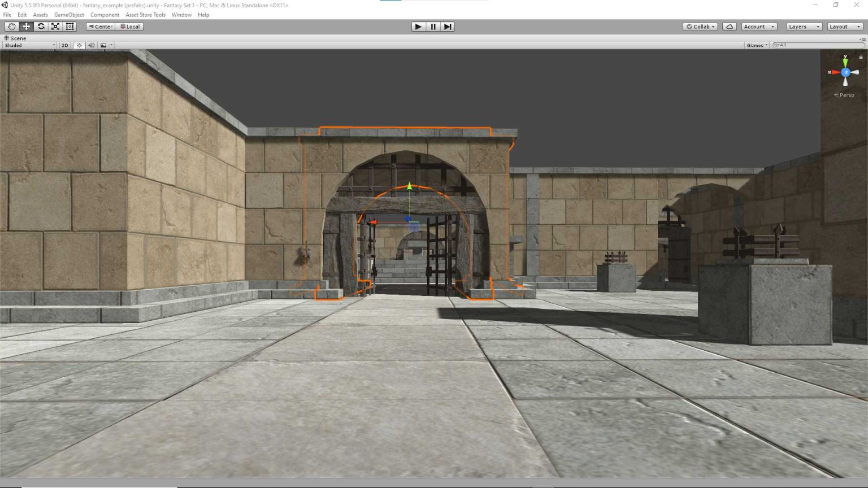The image size is (868, 488).
Task: Toggle scene audio with the speaker icon
Action: point(92,45)
